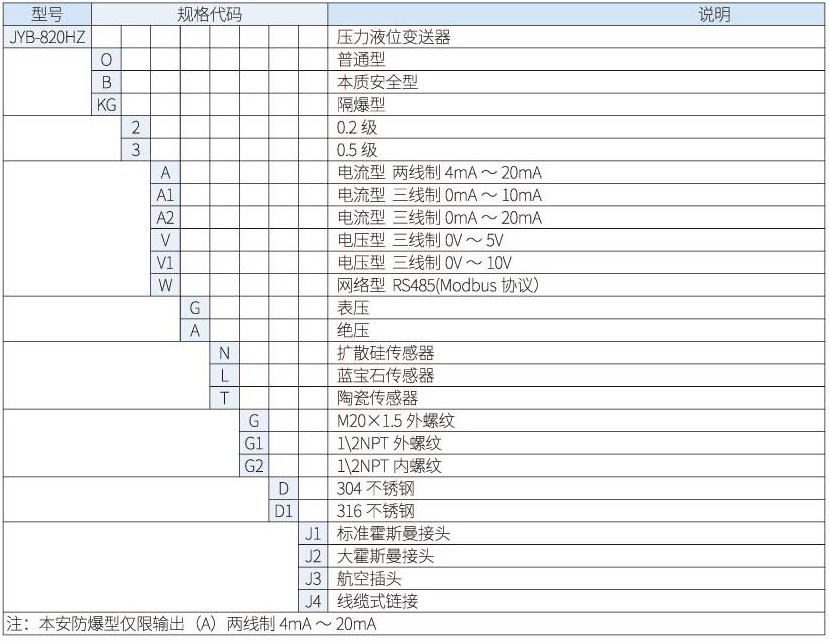Click the code cell B

[x=106, y=82]
